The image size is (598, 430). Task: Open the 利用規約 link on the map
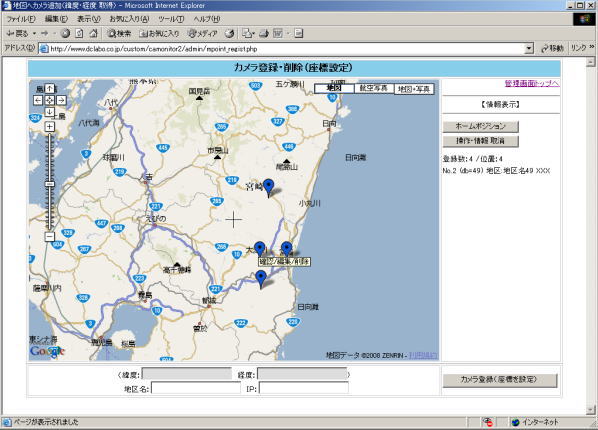click(423, 356)
